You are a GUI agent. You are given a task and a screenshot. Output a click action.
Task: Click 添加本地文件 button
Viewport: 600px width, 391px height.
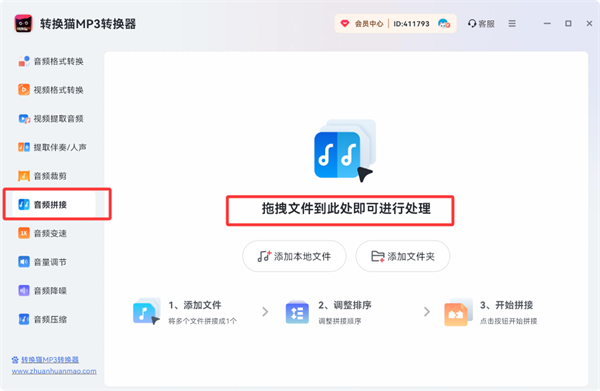tap(294, 256)
